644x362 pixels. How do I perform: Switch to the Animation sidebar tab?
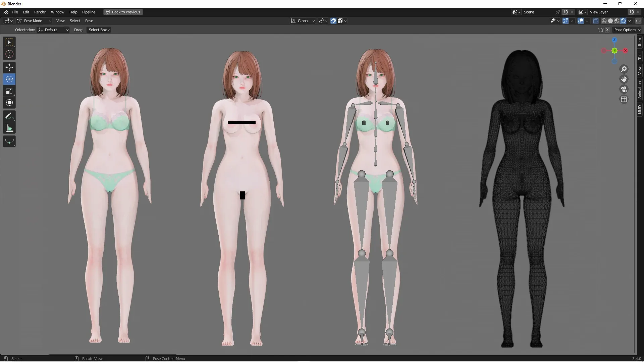coord(640,89)
